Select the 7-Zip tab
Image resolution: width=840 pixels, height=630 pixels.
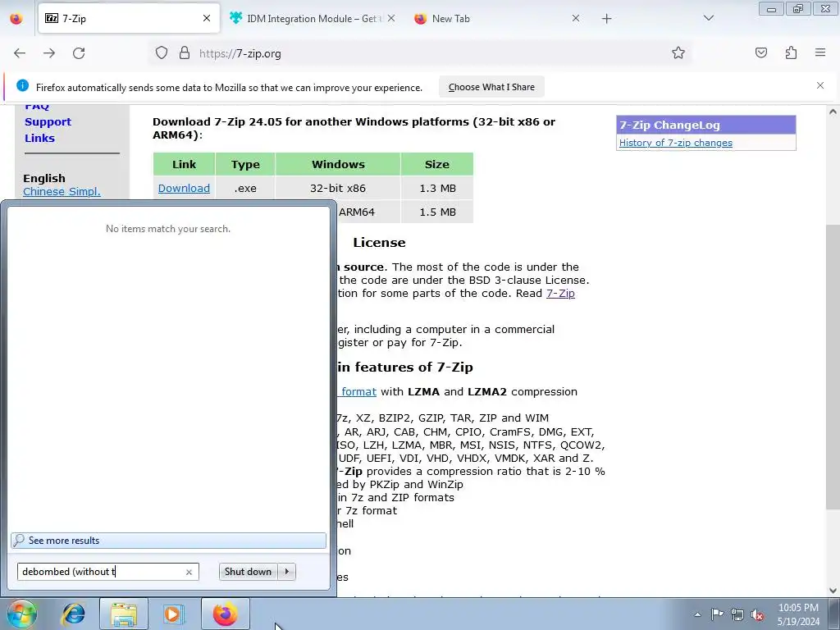[x=129, y=18]
